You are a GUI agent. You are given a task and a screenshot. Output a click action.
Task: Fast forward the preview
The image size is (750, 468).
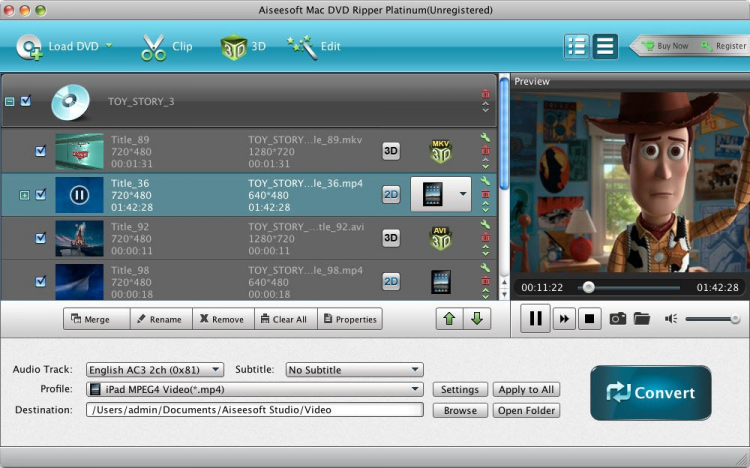coord(564,319)
